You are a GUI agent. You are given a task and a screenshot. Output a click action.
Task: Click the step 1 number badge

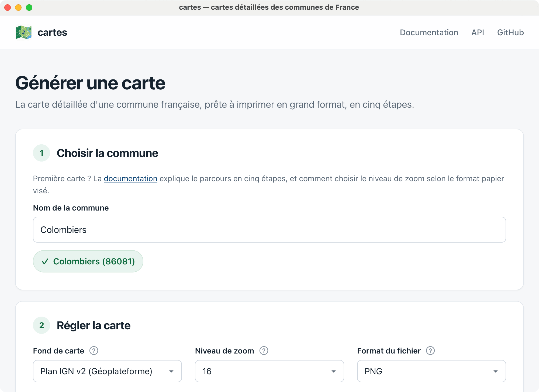[x=42, y=153]
